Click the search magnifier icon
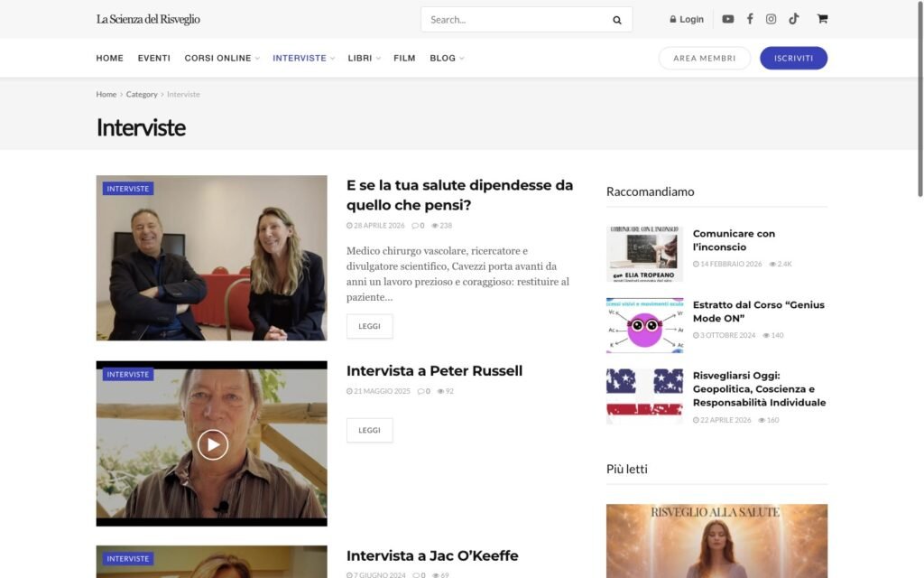 [x=617, y=20]
